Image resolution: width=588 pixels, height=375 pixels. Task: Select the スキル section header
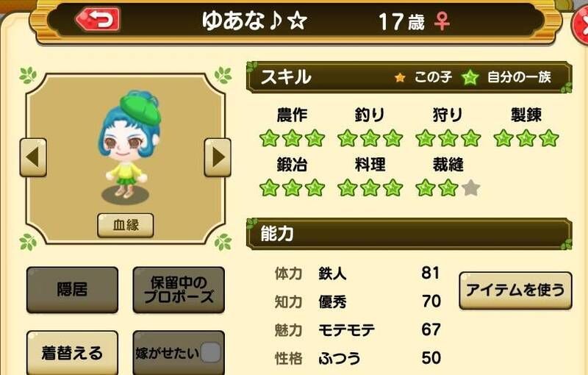tap(409, 77)
